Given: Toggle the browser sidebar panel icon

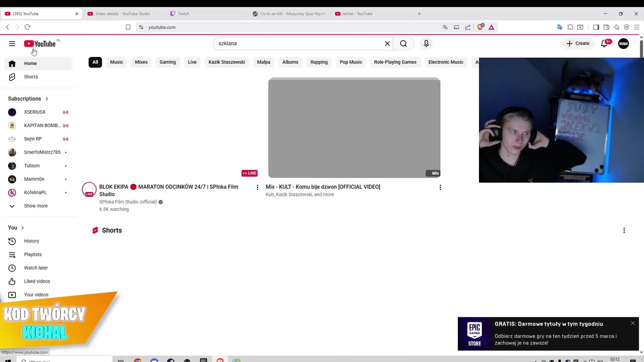Looking at the screenshot, I should pos(596,27).
